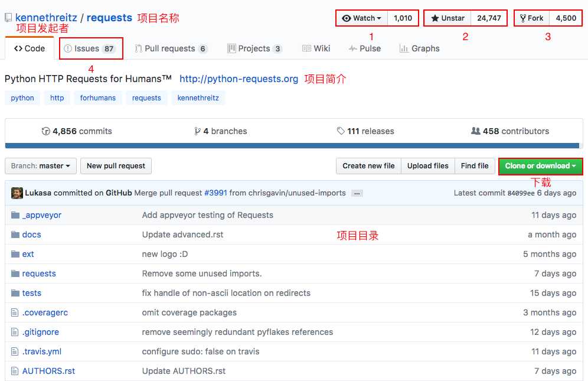
Task: View the 111 releases
Action: point(365,131)
